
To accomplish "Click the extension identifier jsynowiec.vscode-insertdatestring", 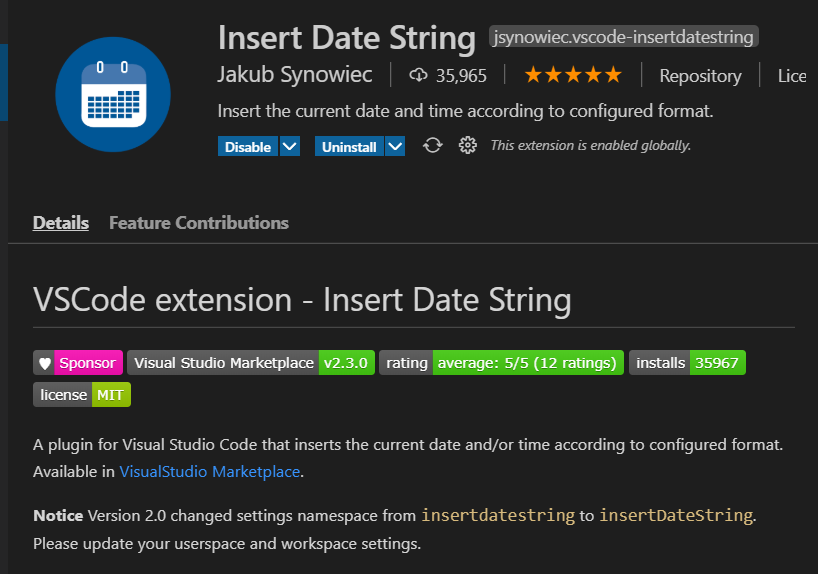I will 623,37.
